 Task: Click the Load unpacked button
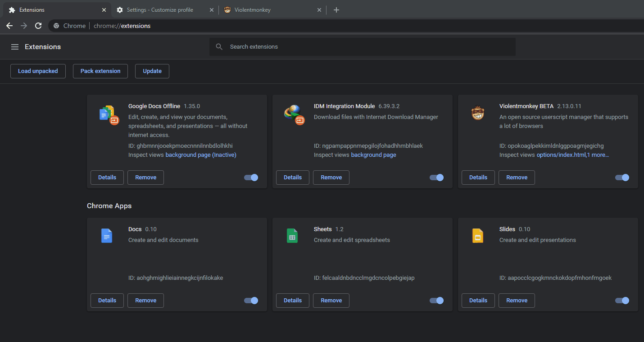38,71
